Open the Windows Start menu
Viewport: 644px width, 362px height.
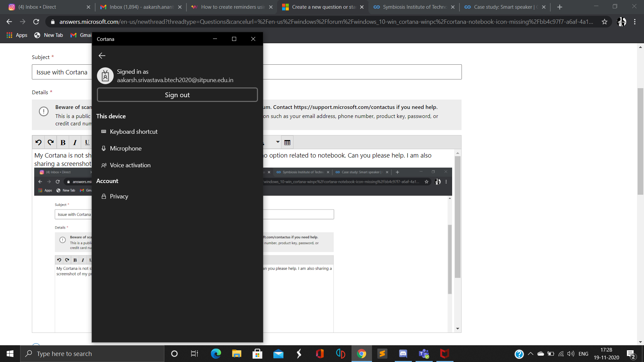pos(10,354)
